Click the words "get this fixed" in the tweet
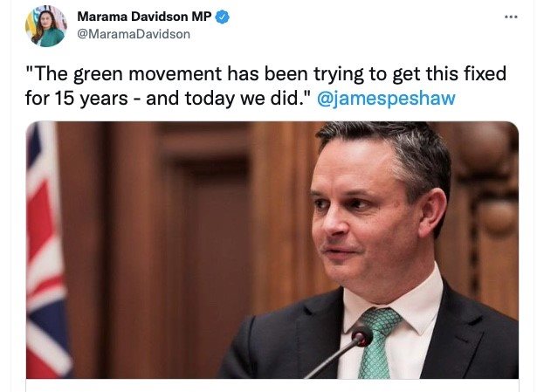Viewport: 537px width, 392px height. [450, 74]
